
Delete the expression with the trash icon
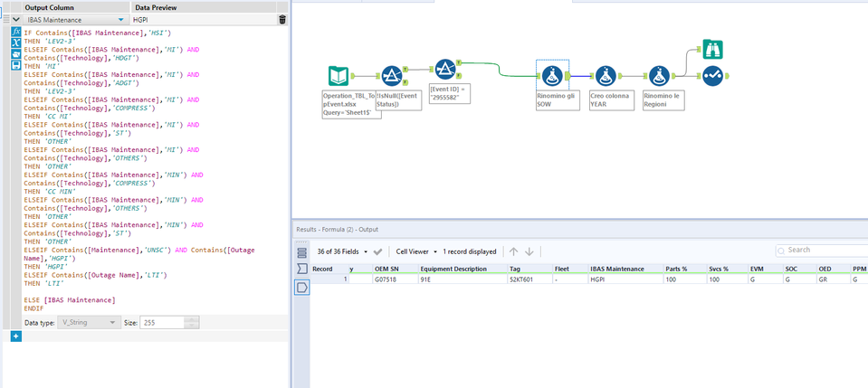[x=282, y=19]
